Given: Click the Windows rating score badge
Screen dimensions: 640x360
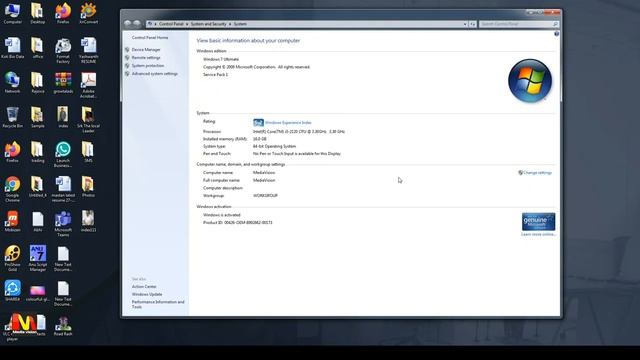Looking at the screenshot, I should pos(258,122).
